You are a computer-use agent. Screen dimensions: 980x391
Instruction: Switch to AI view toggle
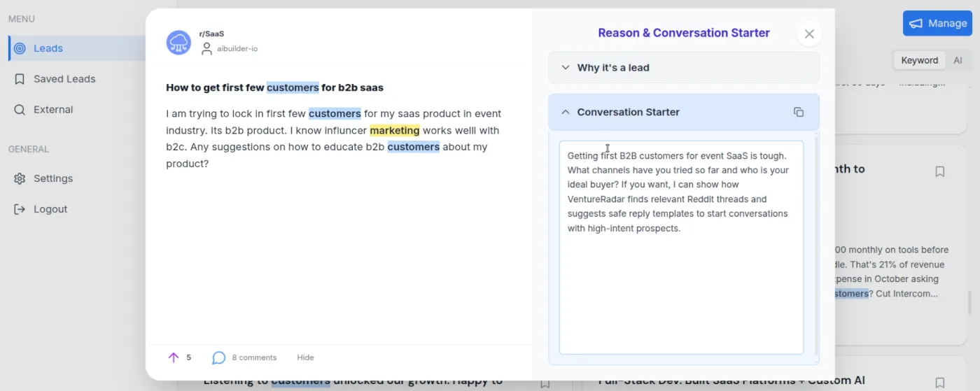[958, 60]
